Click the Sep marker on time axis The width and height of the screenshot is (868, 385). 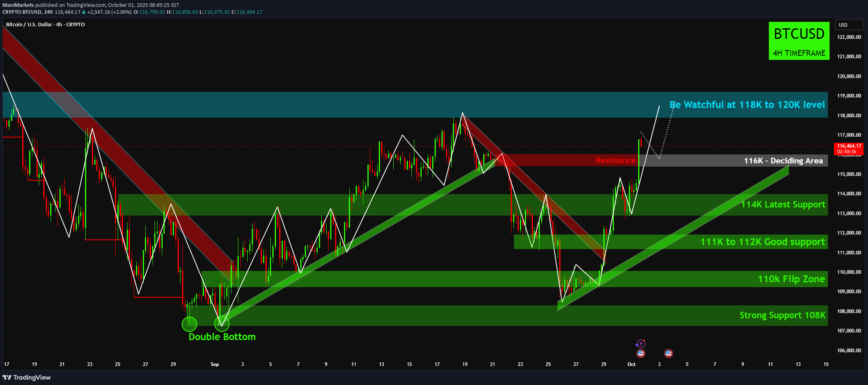(x=214, y=364)
